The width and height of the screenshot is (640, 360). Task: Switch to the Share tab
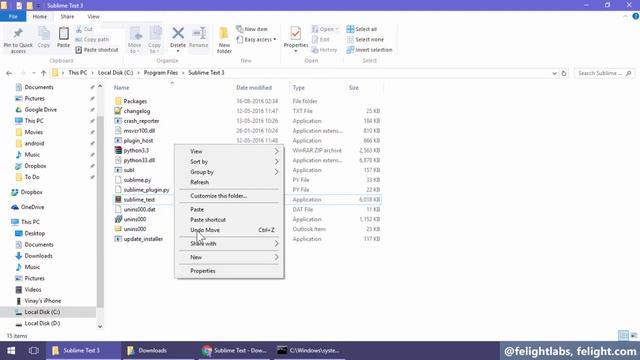click(67, 17)
